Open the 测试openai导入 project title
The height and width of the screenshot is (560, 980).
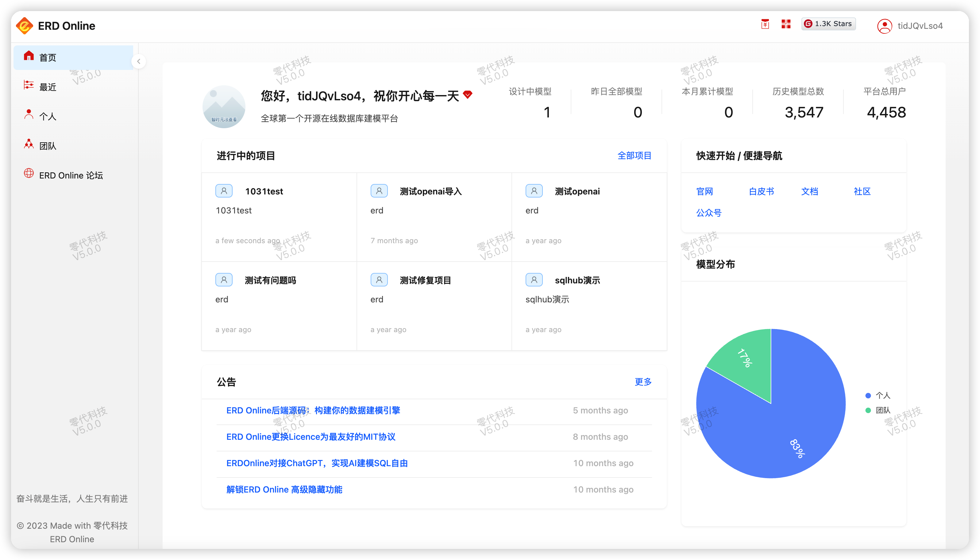(x=430, y=191)
